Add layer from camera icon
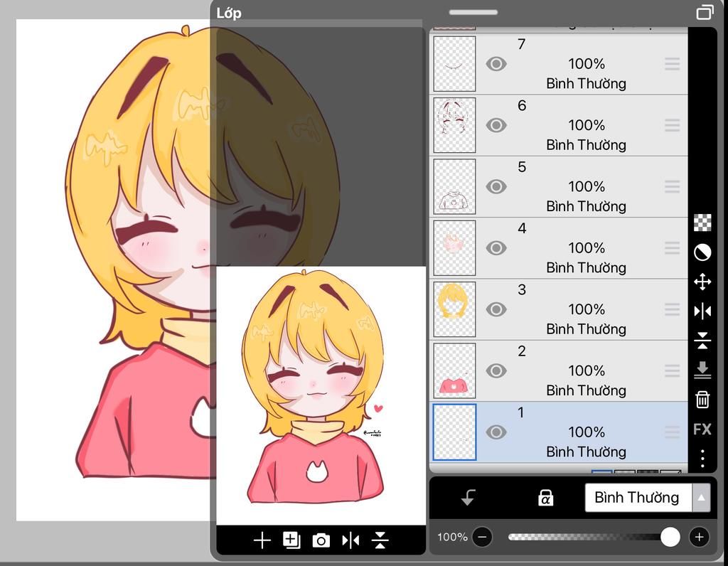The width and height of the screenshot is (728, 566). (321, 541)
